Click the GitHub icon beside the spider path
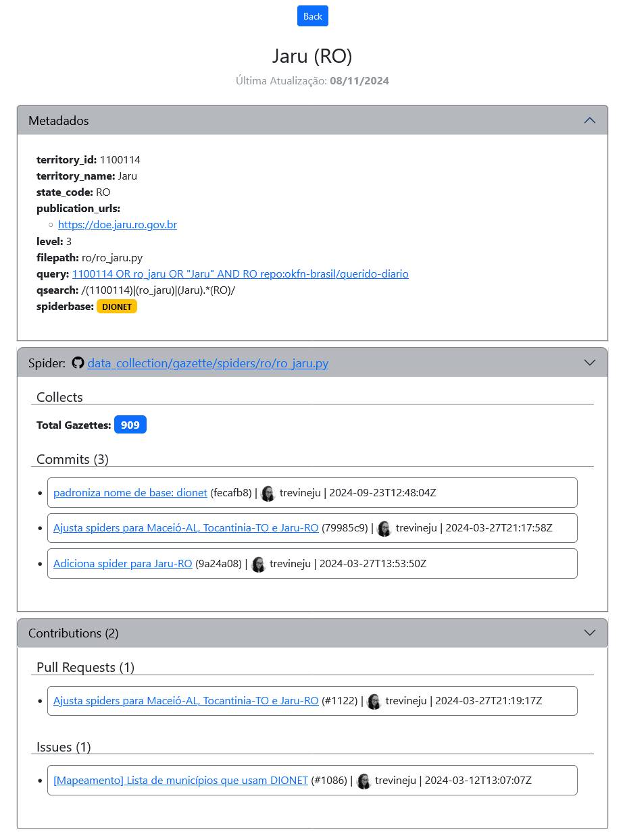This screenshot has height=840, width=625. click(x=78, y=363)
